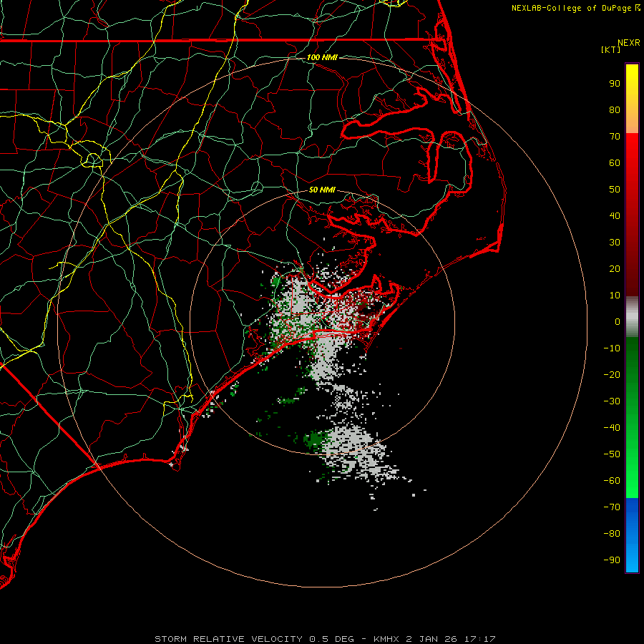This screenshot has height=644, width=644.
Task: Select the -80 value on velocity scale
Action: pyautogui.click(x=612, y=534)
